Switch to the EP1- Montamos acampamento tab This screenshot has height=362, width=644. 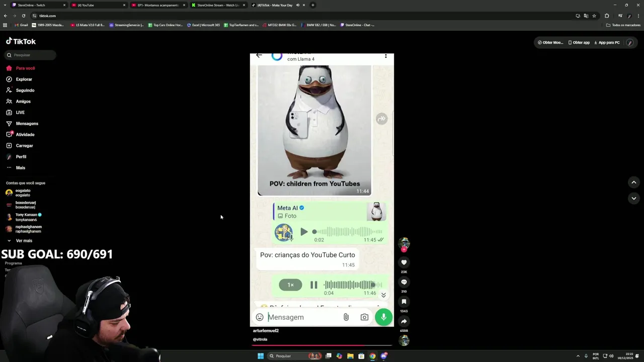[x=158, y=5]
